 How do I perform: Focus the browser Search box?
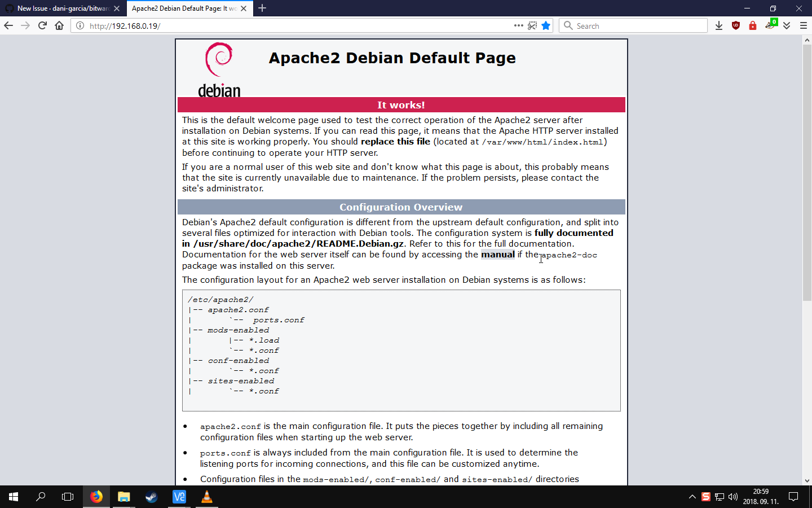[633, 25]
